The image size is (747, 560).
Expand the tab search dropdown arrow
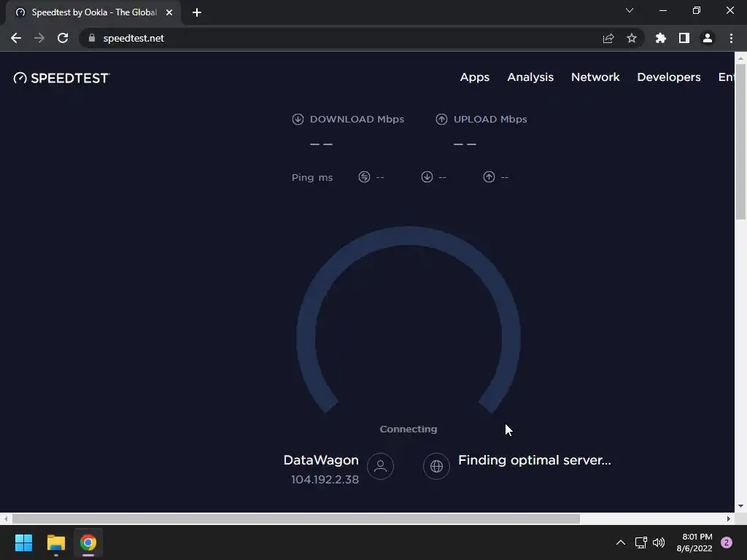click(x=630, y=10)
